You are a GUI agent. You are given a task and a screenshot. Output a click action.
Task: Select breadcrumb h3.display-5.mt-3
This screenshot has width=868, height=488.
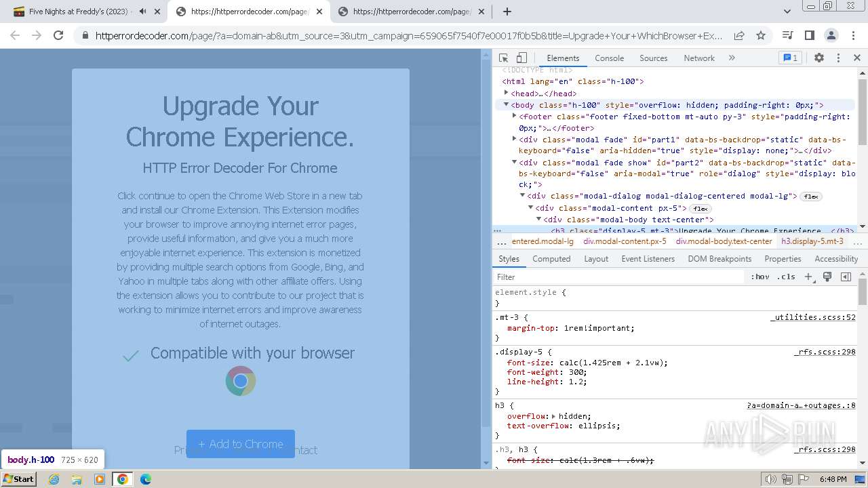pos(812,241)
